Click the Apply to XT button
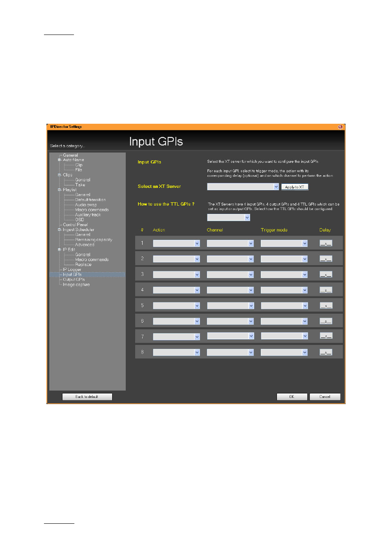The height and width of the screenshot is (555, 392). pos(295,187)
